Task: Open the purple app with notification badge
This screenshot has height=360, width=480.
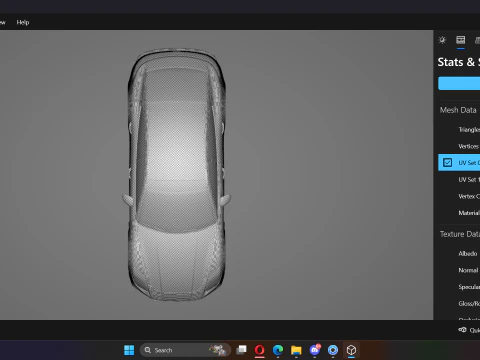Action: pyautogui.click(x=315, y=350)
